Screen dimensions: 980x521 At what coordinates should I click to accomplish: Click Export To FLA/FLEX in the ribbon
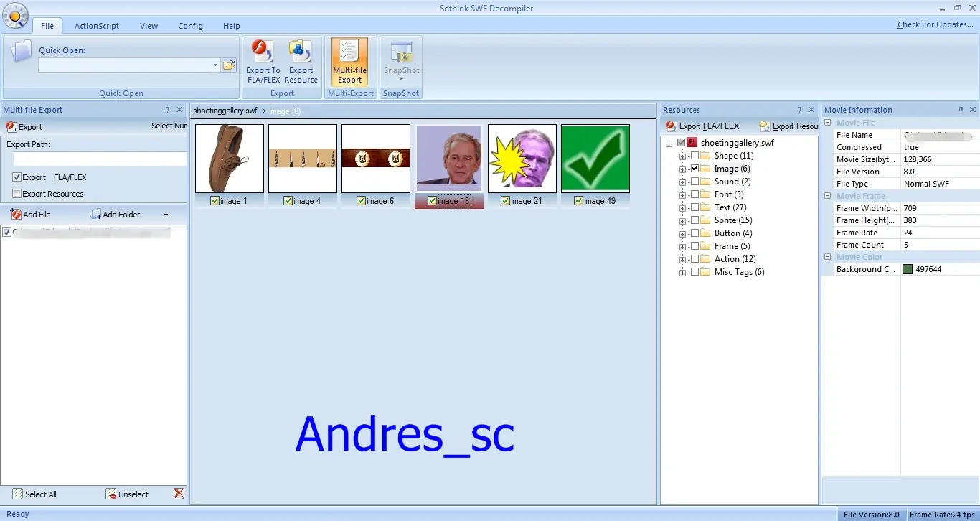tap(263, 62)
